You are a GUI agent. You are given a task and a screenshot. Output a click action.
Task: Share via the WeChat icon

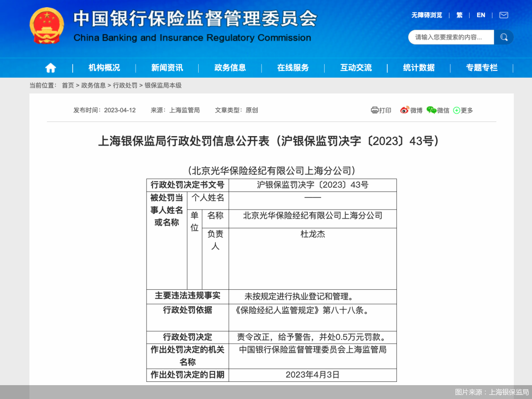431,110
